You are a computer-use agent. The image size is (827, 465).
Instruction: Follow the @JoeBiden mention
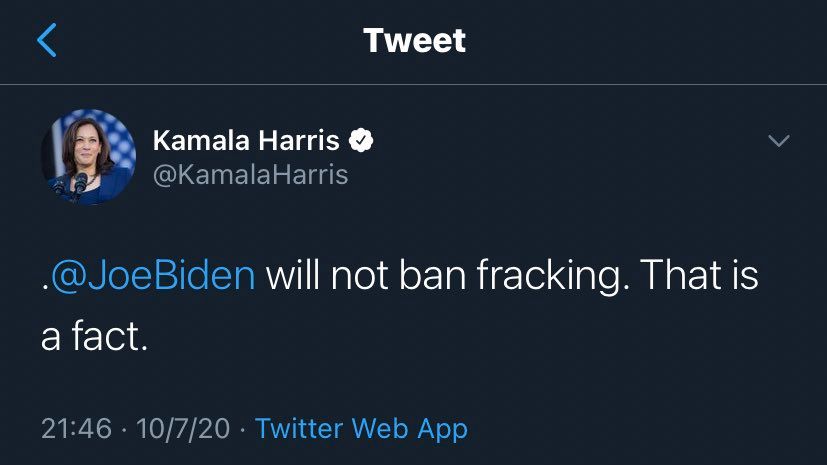[x=152, y=275]
